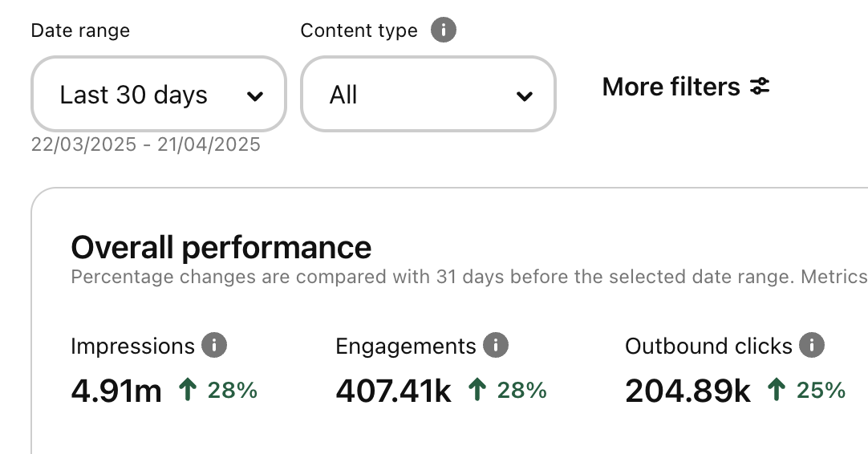Click the Content type info icon
The image size is (868, 454).
point(444,30)
